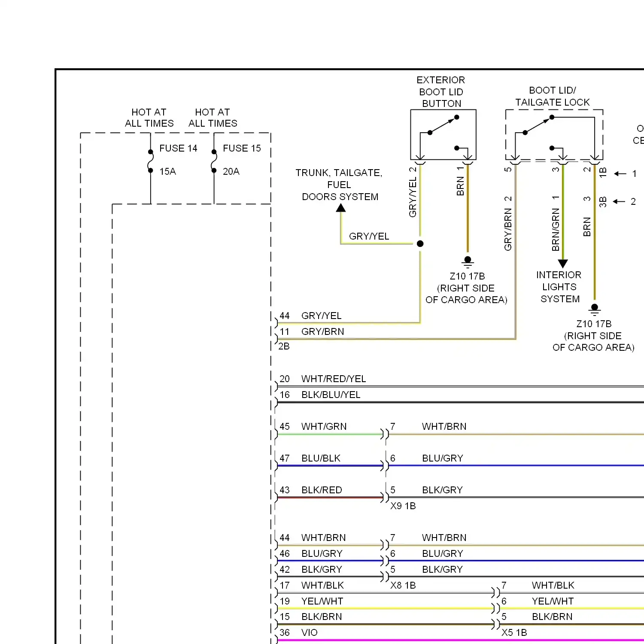This screenshot has height=644, width=644.
Task: Click the TRUNK, TAILGATE, FUEL DOORS SYSTEM label
Action: tap(339, 185)
